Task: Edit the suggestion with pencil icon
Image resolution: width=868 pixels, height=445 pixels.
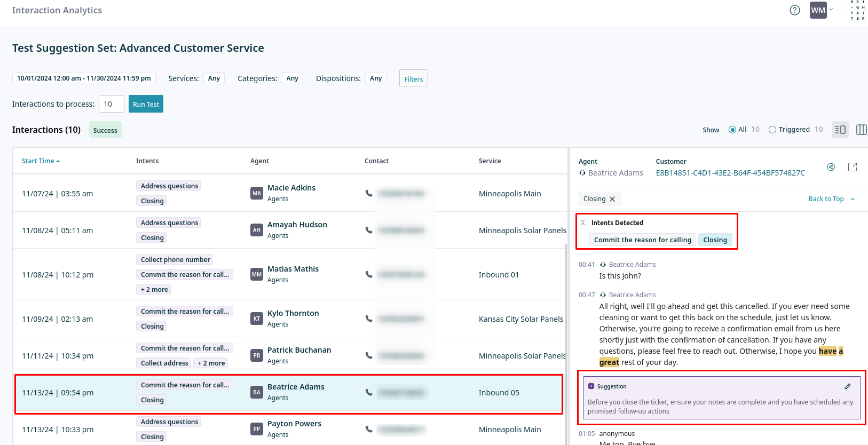Action: [847, 386]
